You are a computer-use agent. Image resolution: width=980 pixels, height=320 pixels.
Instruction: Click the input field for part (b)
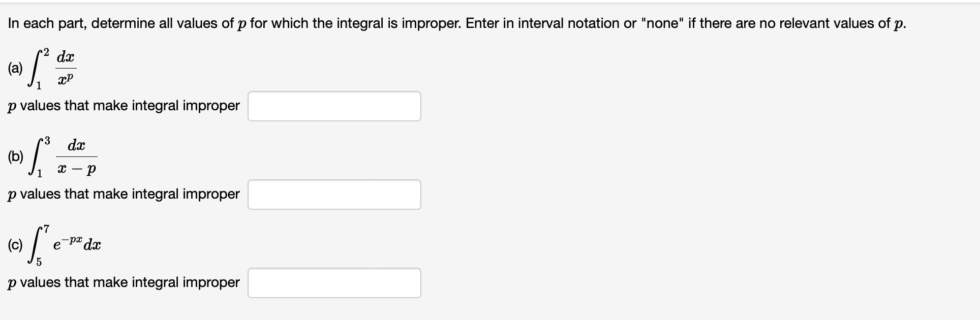334,194
